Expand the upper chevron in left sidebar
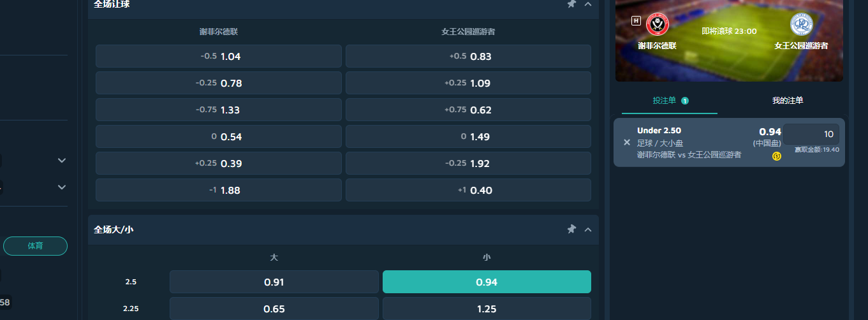 click(x=62, y=161)
